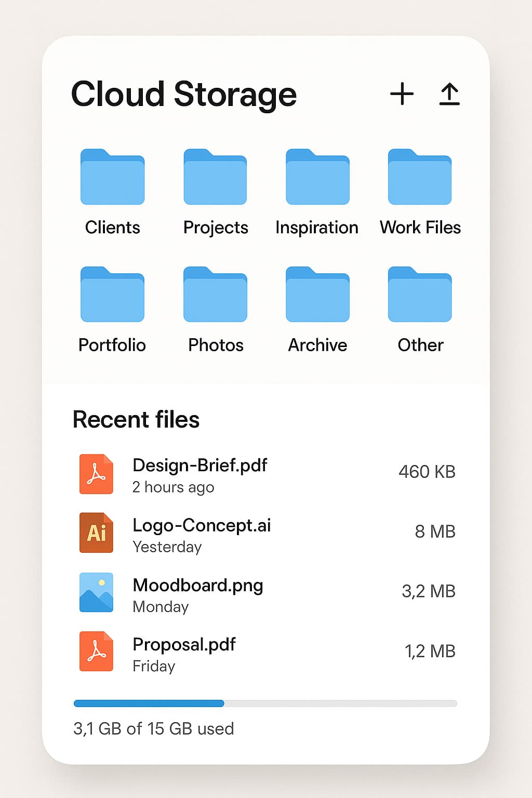Click the Recent files heading
Image resolution: width=532 pixels, height=798 pixels.
pos(136,419)
